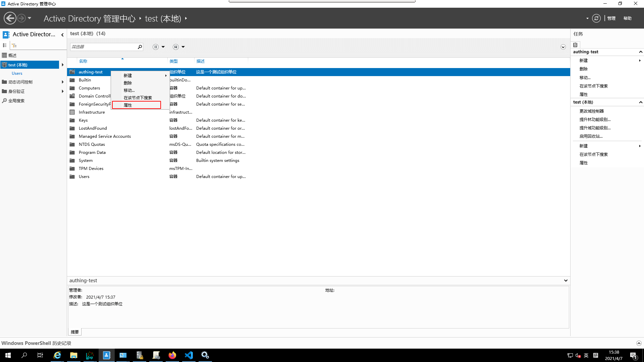Click the refresh icon in header
Image resolution: width=644 pixels, height=362 pixels.
coord(596,18)
